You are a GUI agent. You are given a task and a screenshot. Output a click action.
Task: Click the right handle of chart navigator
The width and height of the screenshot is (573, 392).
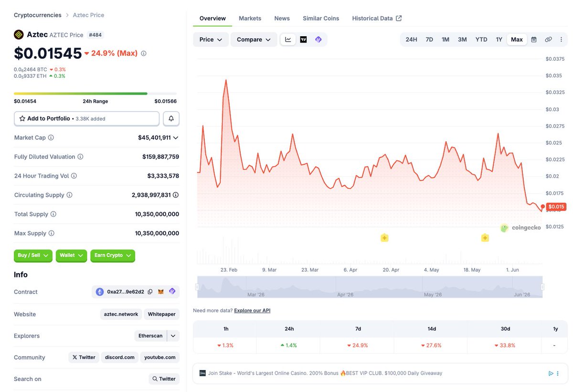tap(542, 287)
